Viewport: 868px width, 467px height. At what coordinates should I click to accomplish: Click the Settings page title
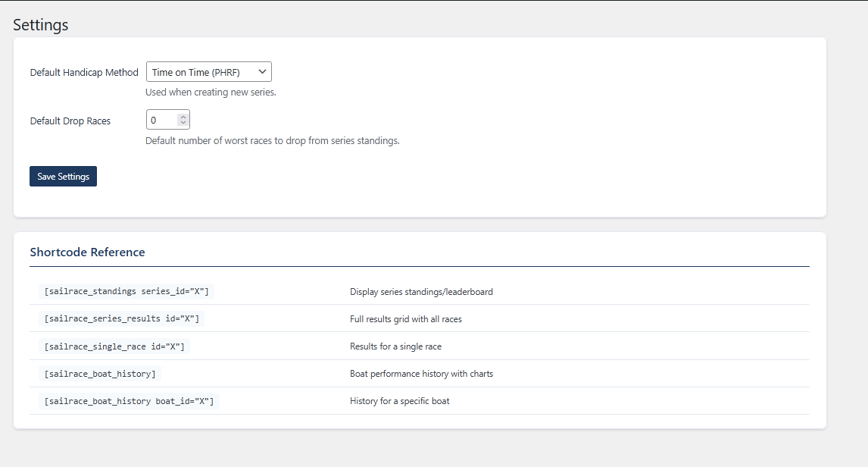coord(41,25)
